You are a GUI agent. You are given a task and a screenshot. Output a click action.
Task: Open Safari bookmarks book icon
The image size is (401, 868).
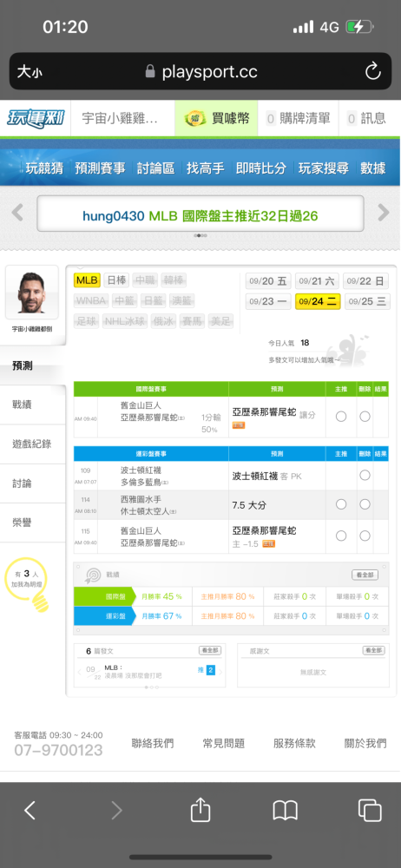[x=286, y=811]
